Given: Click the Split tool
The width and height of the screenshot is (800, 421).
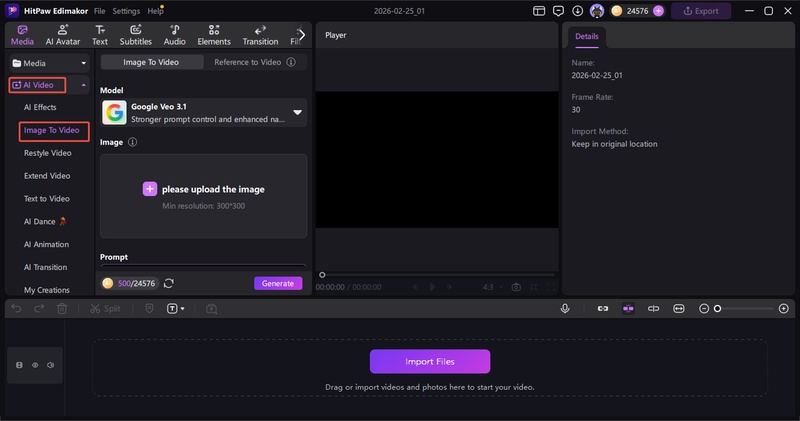Looking at the screenshot, I should 105,309.
